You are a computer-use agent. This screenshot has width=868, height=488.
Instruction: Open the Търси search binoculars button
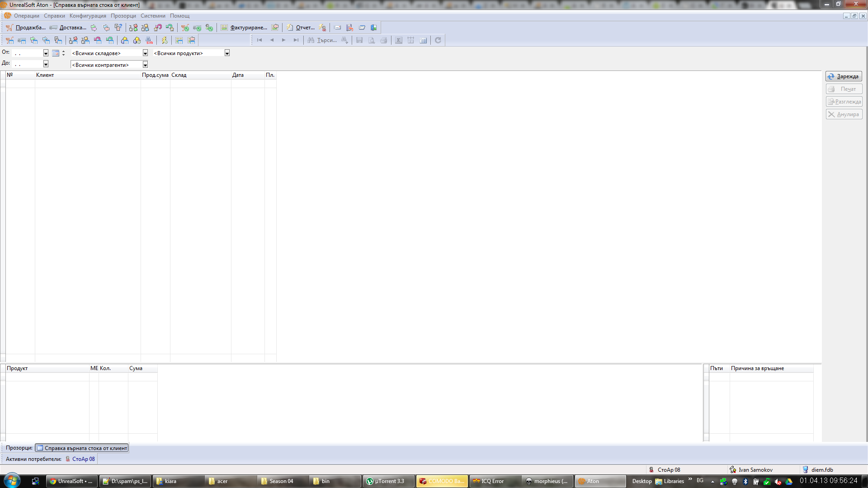point(322,40)
